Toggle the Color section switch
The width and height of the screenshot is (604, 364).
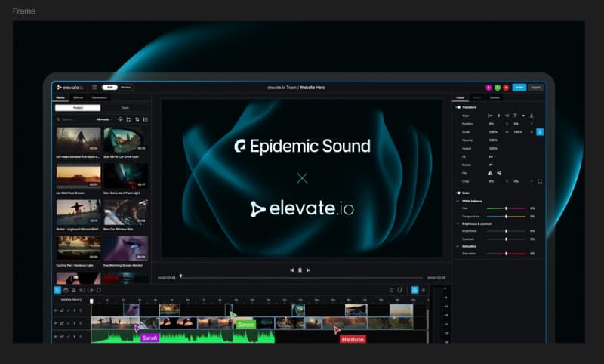[x=458, y=193]
